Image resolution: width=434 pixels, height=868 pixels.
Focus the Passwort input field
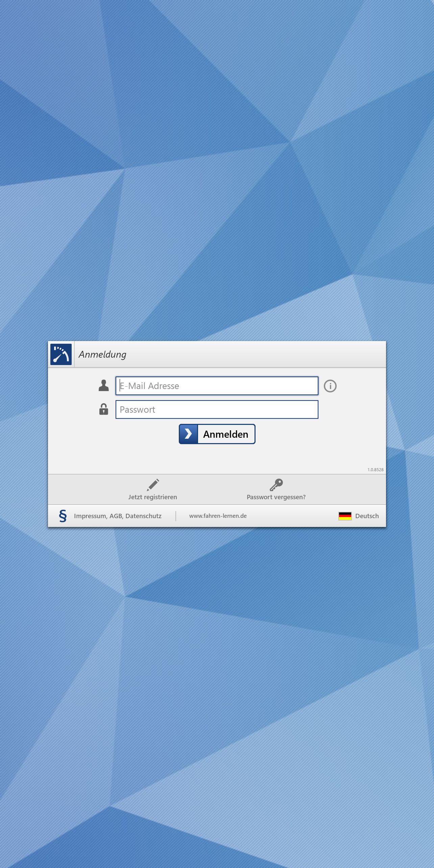pos(217,409)
